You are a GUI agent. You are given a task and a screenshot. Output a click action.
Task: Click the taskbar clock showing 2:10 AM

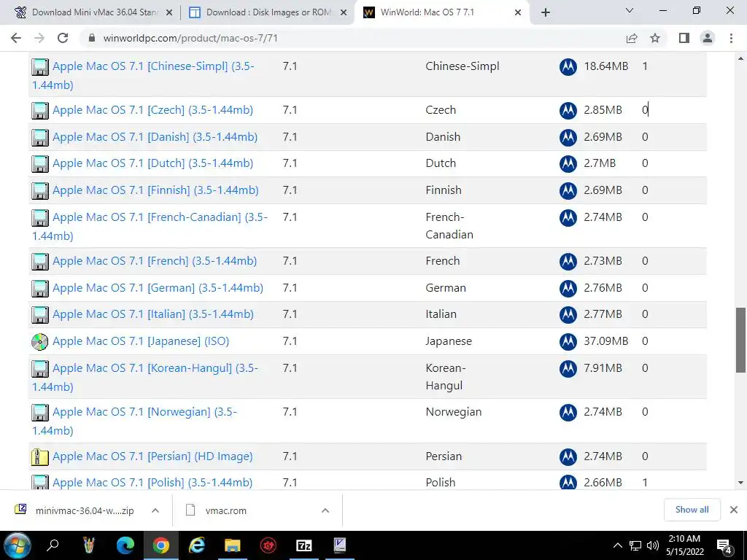pyautogui.click(x=684, y=545)
